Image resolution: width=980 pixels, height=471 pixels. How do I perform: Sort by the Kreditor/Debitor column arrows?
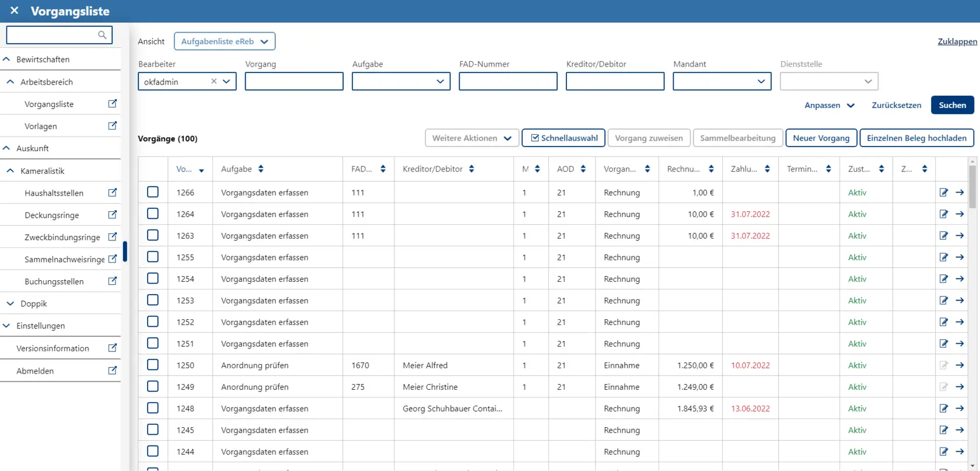[x=471, y=169]
